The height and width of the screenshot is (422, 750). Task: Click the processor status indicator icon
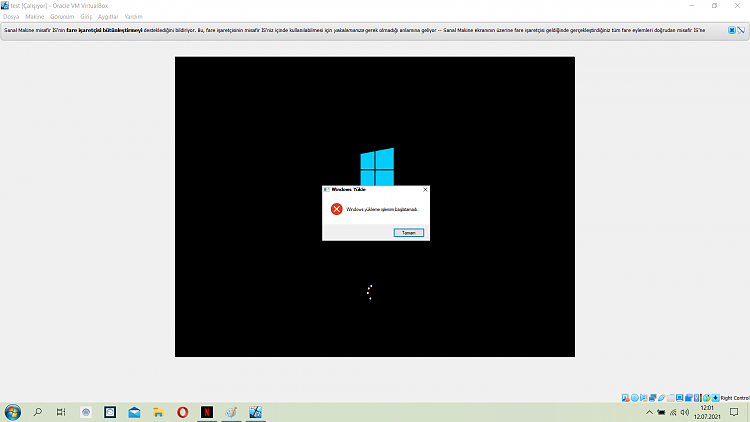click(x=698, y=398)
